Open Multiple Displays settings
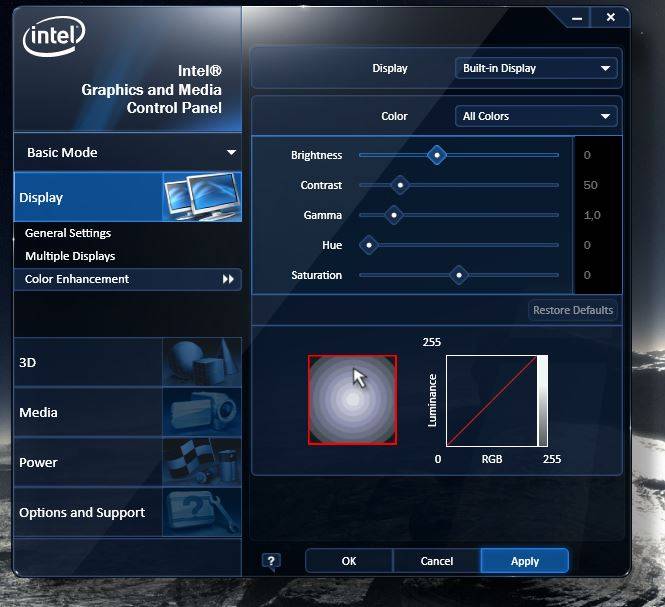Viewport: 665px width, 607px height. [x=70, y=256]
